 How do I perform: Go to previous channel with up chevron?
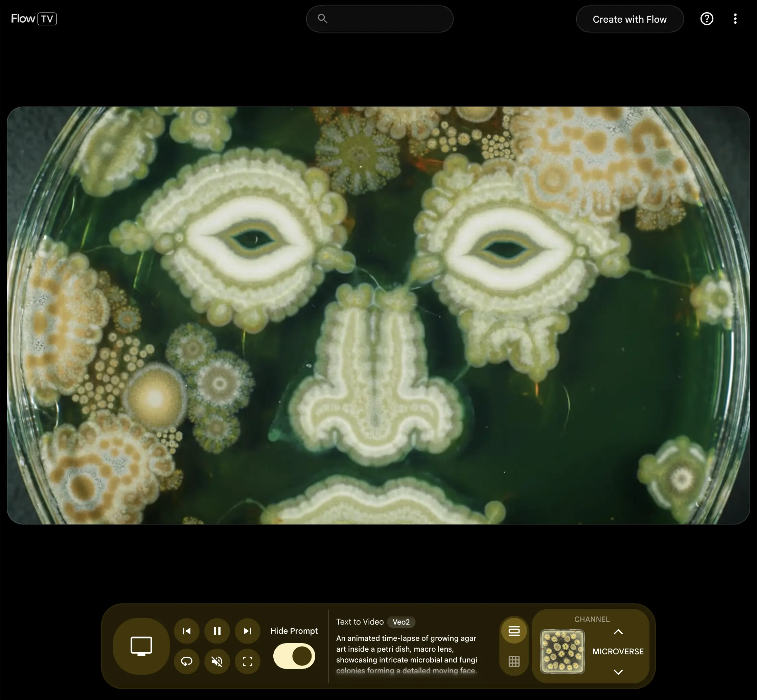[618, 632]
